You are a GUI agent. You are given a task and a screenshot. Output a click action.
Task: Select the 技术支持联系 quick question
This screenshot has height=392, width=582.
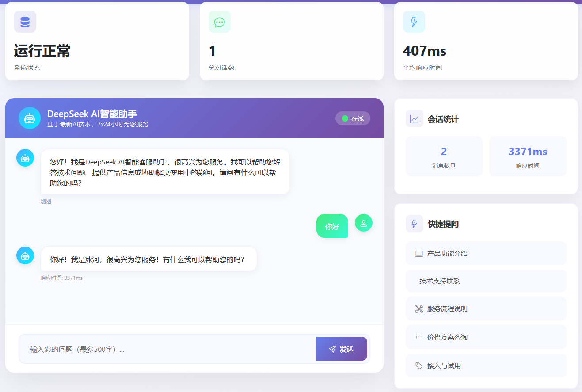[486, 281]
